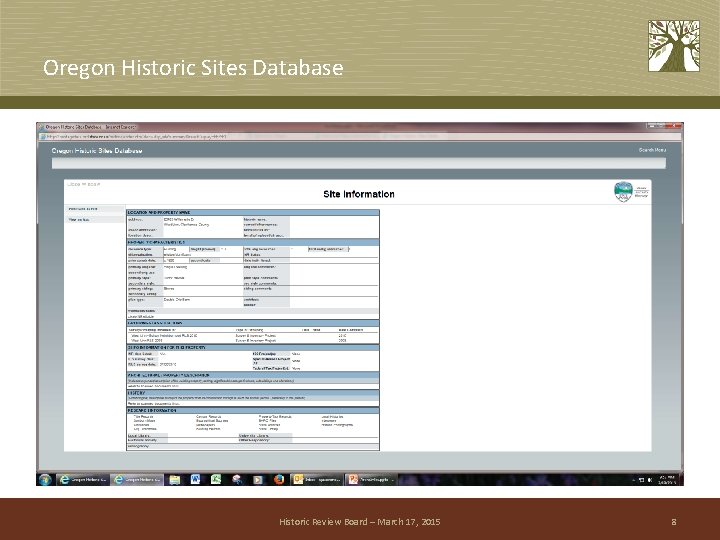Launch Microsoft Excel from the taskbar

(216, 479)
